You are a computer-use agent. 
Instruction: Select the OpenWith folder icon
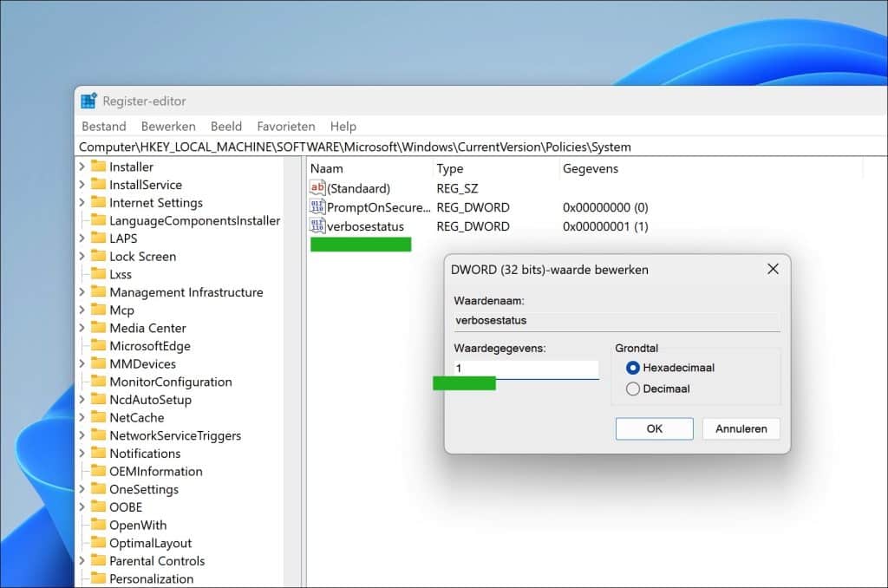pyautogui.click(x=98, y=526)
